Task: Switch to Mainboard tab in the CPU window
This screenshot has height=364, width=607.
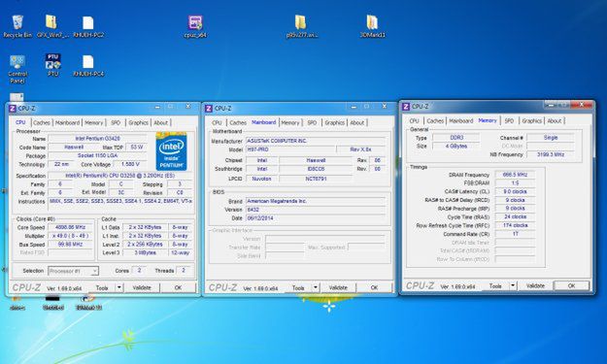Action: click(67, 122)
